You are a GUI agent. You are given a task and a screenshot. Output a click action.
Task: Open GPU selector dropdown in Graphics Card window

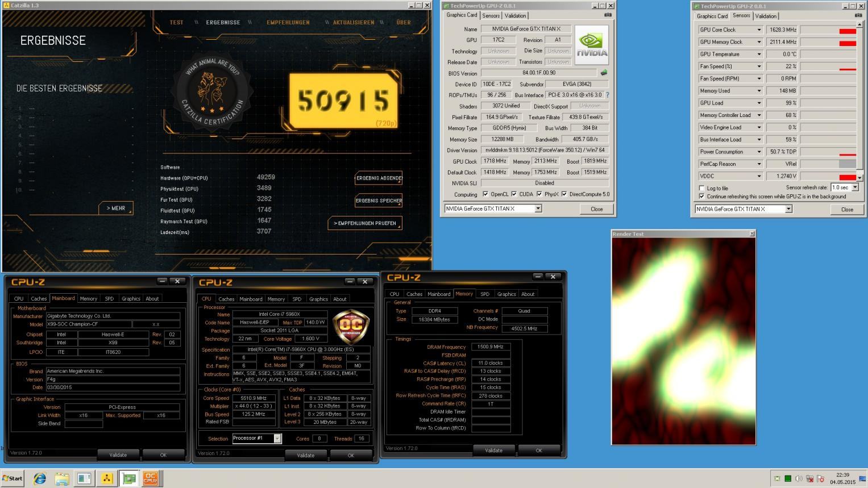click(x=538, y=208)
